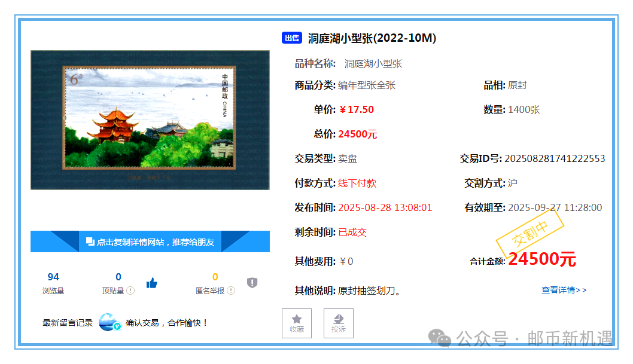Click payment method 线下付款
633x364 pixels.
click(x=357, y=183)
